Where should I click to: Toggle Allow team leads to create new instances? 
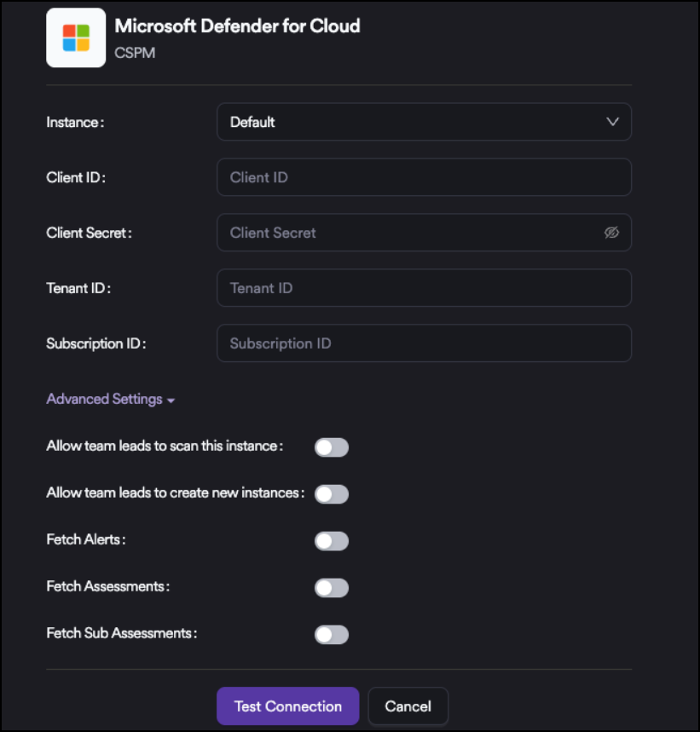point(332,494)
